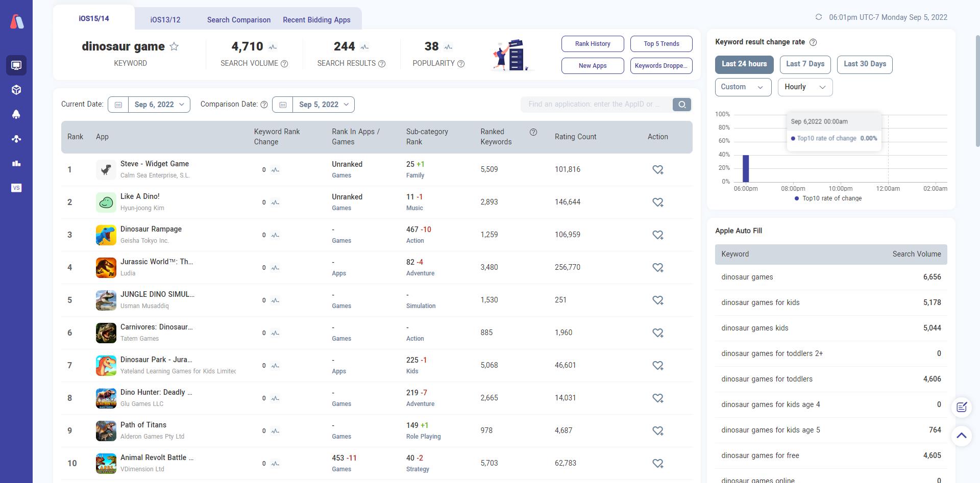The image size is (980, 483).
Task: Click the 06:00pm chart bar
Action: pyautogui.click(x=746, y=168)
